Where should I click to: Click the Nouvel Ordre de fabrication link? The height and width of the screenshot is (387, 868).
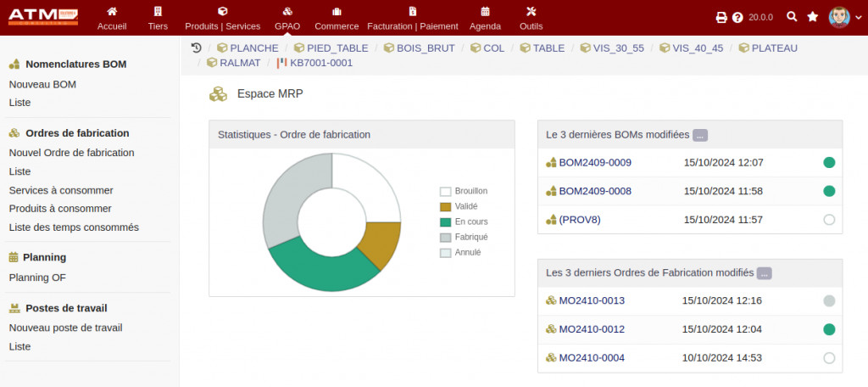coord(71,153)
